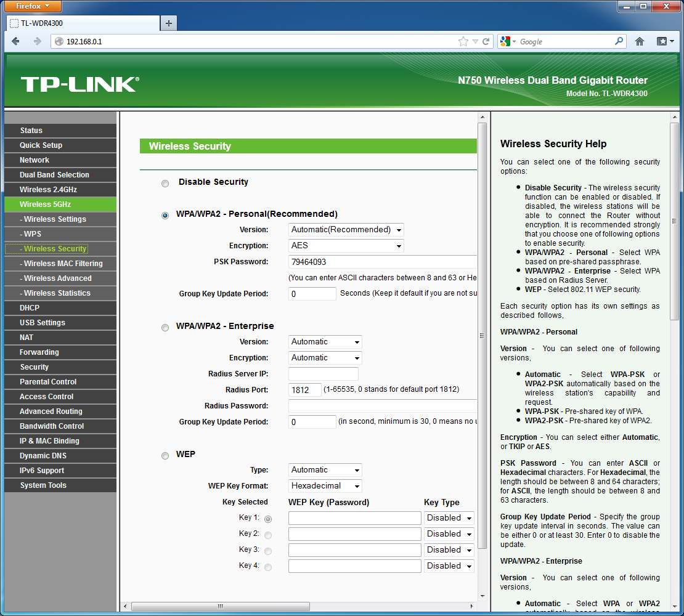Open the Wireless 2.4GHz section
The width and height of the screenshot is (684, 616).
click(x=60, y=190)
